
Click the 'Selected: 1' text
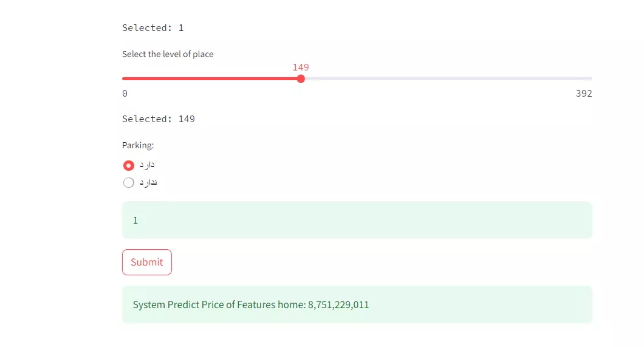click(x=152, y=28)
